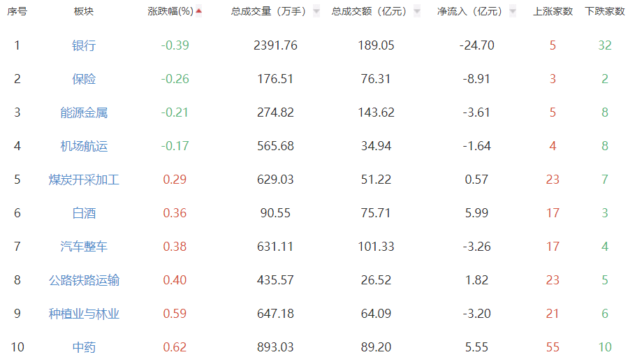Viewport: 628px width, 364px height.
Task: Open the 能源金属 sector link
Action: coord(84,112)
